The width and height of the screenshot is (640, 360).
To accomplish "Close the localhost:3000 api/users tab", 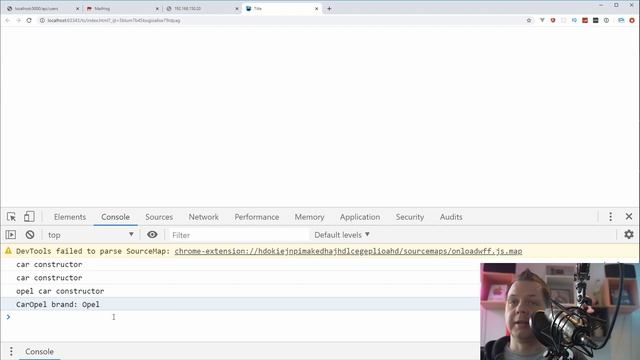I will 78,9.
